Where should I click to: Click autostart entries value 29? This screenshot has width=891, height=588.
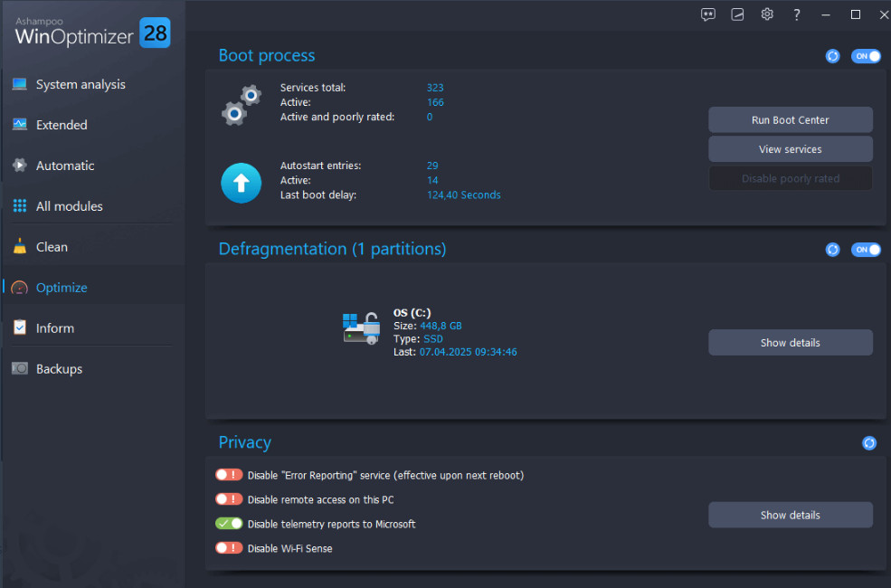click(432, 166)
